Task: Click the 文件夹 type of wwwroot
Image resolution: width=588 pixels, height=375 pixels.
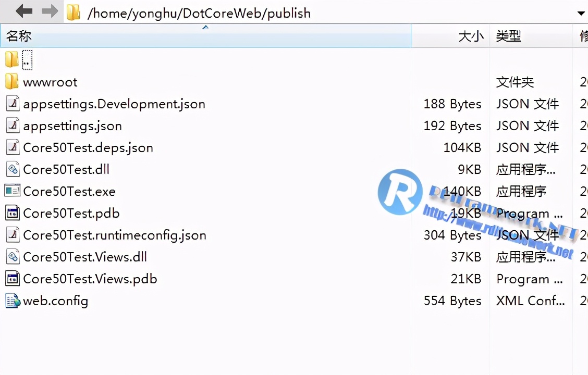Action: [x=515, y=82]
